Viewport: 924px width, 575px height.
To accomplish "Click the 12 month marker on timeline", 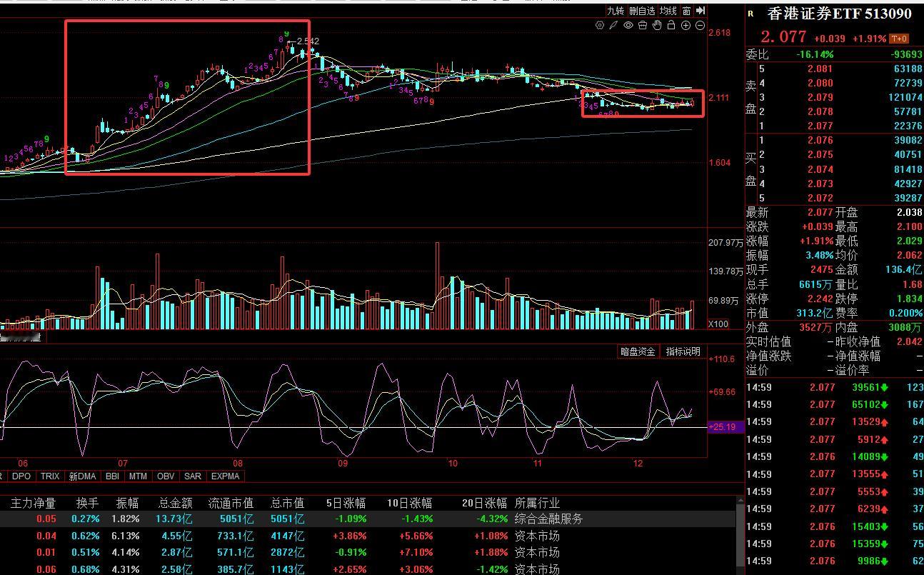I will pyautogui.click(x=638, y=463).
